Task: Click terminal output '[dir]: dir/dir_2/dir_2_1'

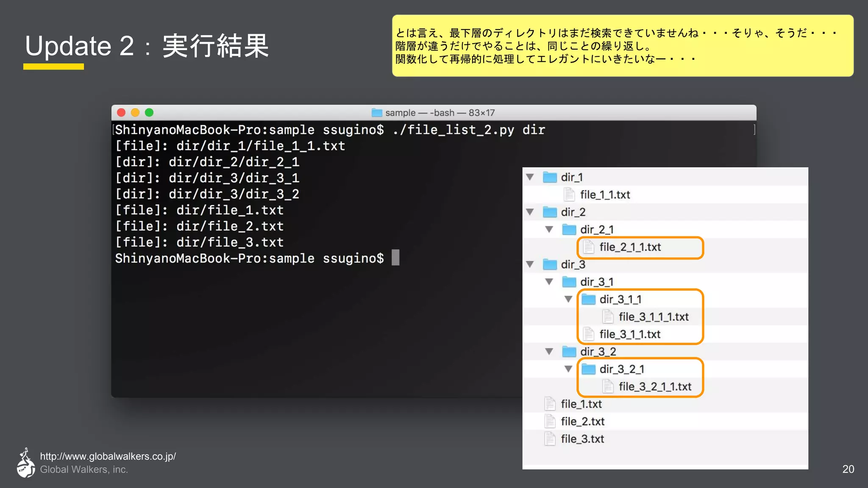Action: 207,162
